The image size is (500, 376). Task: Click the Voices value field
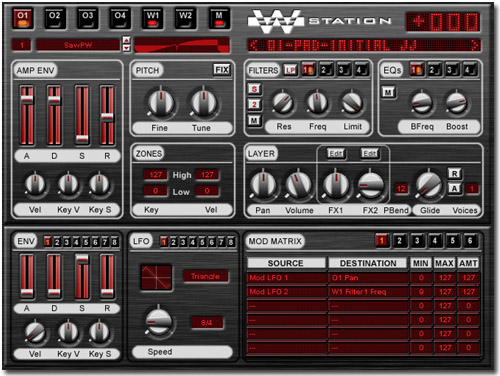point(472,189)
